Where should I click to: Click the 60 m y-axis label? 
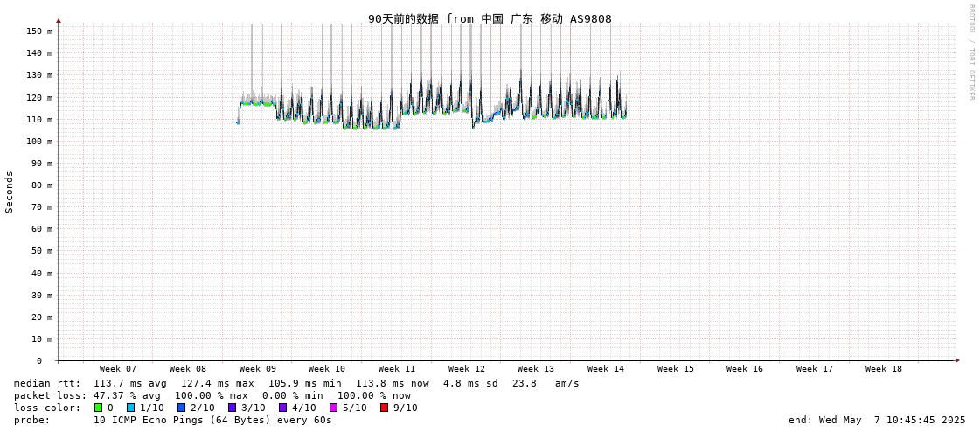pos(43,229)
